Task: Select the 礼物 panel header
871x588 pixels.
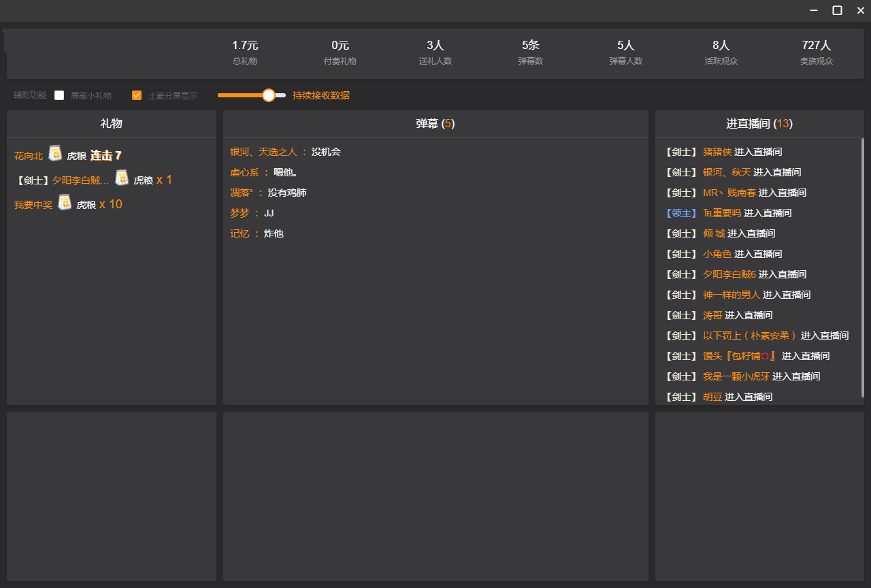Action: (x=112, y=124)
